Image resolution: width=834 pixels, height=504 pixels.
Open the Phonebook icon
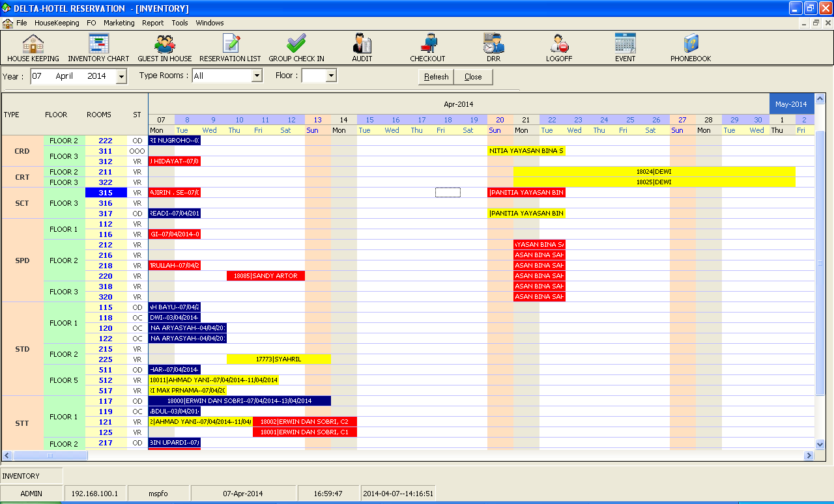click(691, 44)
